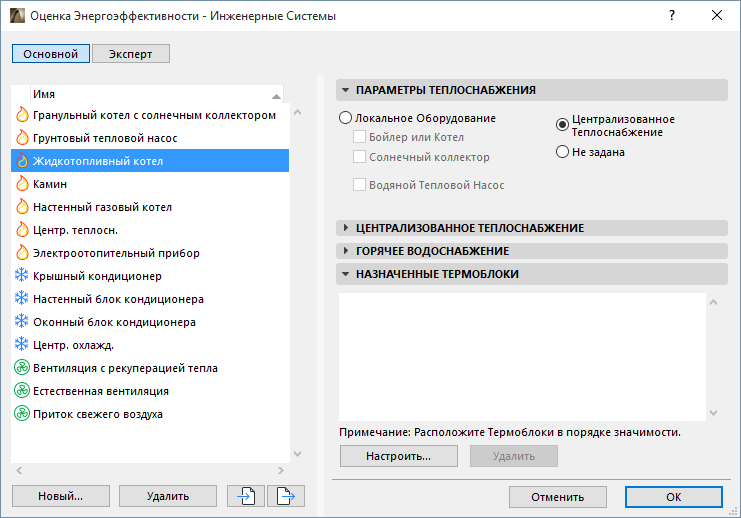Select Вентиляция с рекуперацией тепла entry
This screenshot has height=518, width=741.
pyautogui.click(x=150, y=368)
